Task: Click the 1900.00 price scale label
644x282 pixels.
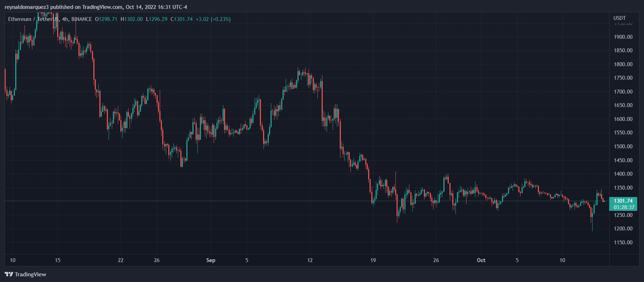Action: [623, 37]
